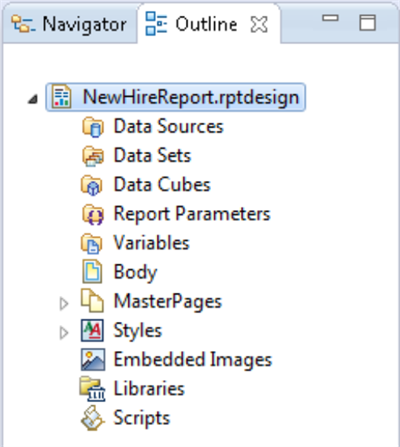Select the Variables label
The width and height of the screenshot is (400, 447).
pos(151,243)
